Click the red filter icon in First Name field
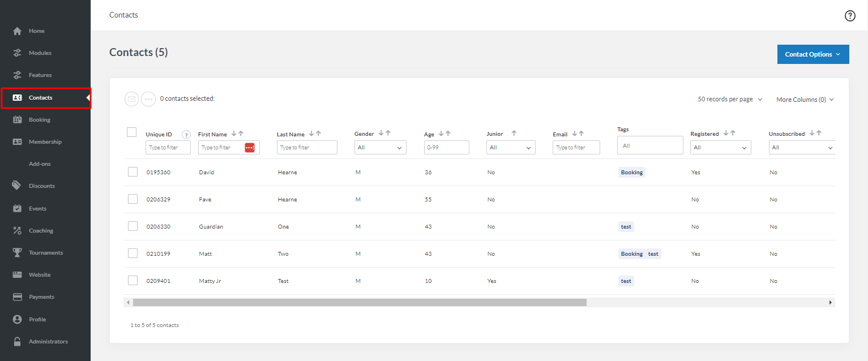The width and height of the screenshot is (868, 361). (249, 147)
